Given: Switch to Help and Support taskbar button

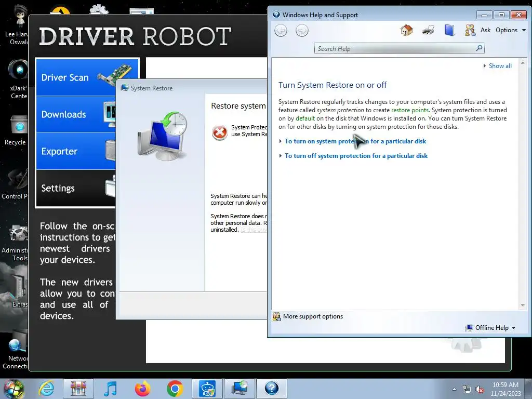Looking at the screenshot, I should pyautogui.click(x=271, y=389).
